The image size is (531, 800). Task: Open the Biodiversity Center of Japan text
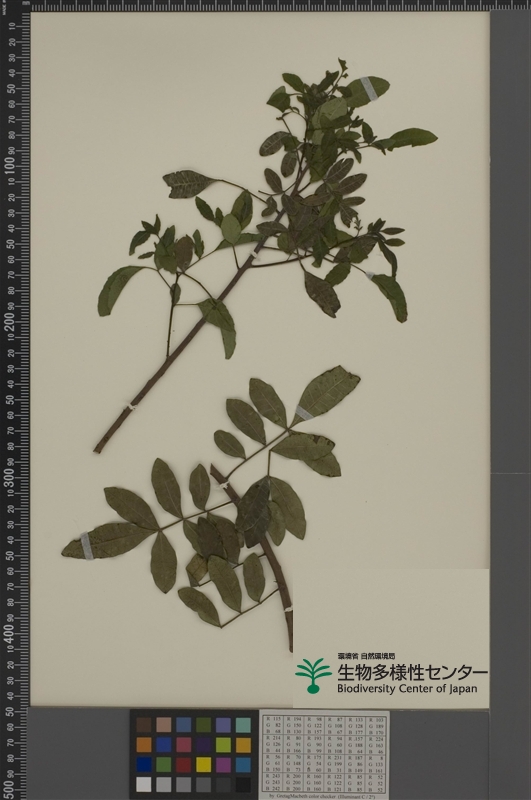coord(407,689)
